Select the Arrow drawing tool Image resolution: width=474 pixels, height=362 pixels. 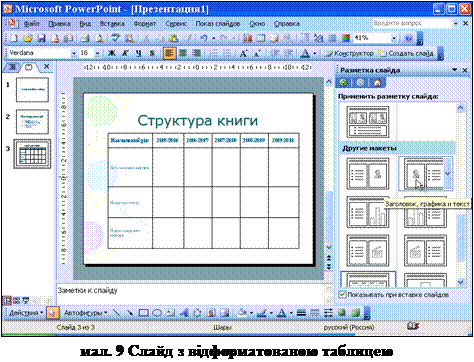[x=130, y=313]
